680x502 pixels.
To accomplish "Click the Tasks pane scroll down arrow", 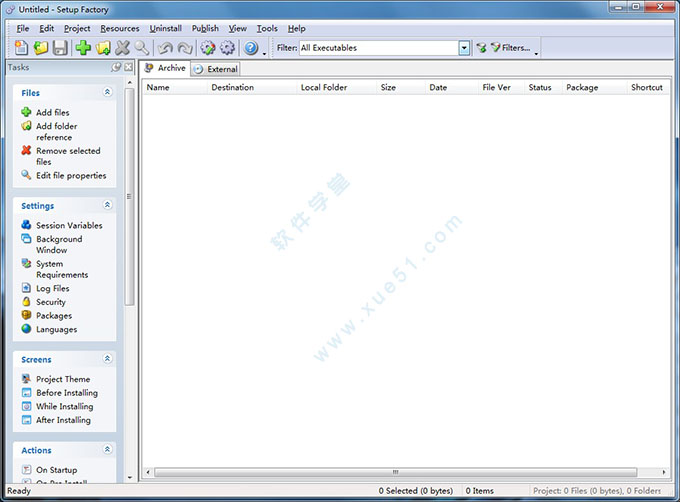I will (x=130, y=477).
